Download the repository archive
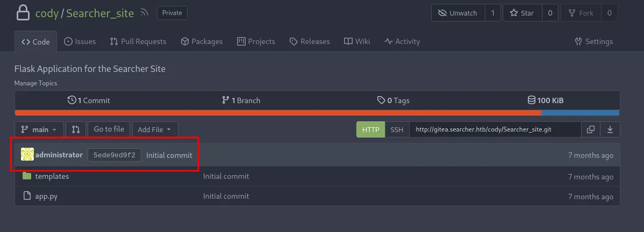Image resolution: width=644 pixels, height=232 pixels. pyautogui.click(x=610, y=129)
